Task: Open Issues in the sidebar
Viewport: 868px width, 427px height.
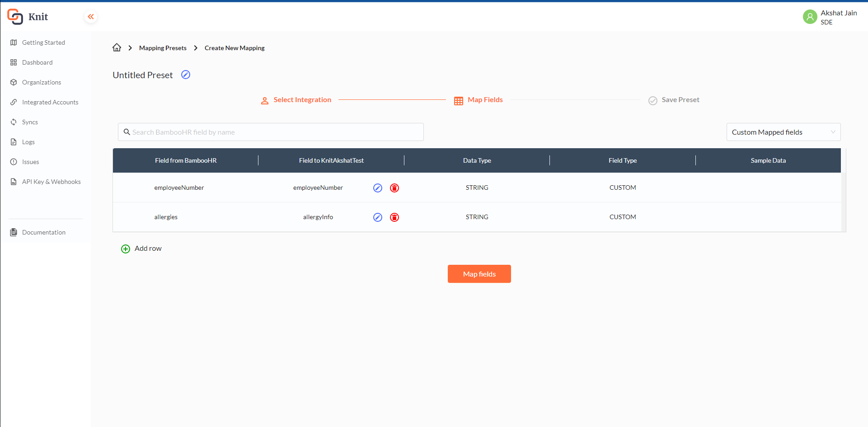Action: pyautogui.click(x=31, y=162)
